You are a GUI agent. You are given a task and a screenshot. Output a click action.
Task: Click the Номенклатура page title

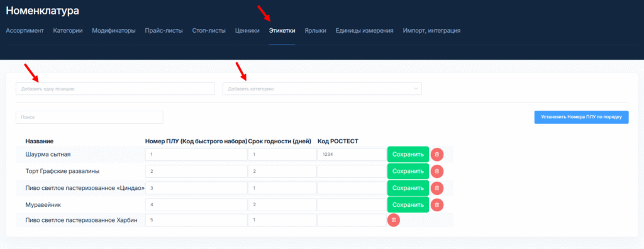click(x=42, y=11)
